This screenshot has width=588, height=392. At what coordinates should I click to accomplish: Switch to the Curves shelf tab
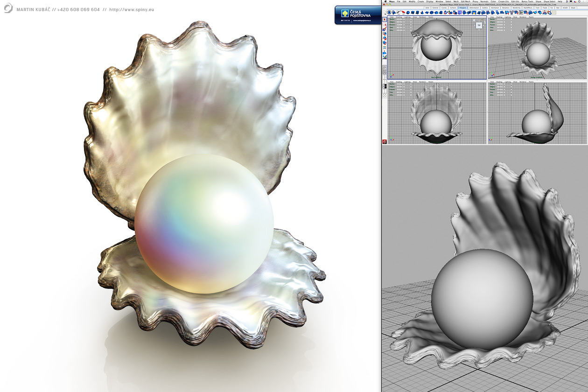(x=443, y=8)
